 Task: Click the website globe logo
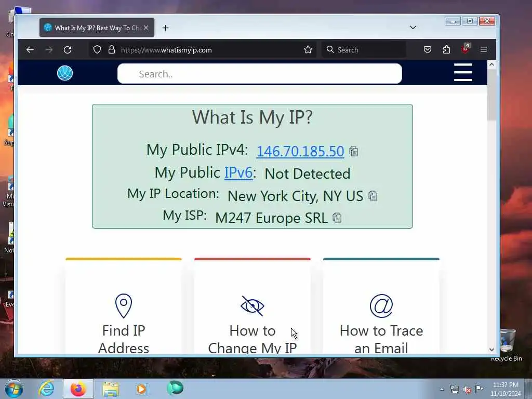point(65,73)
